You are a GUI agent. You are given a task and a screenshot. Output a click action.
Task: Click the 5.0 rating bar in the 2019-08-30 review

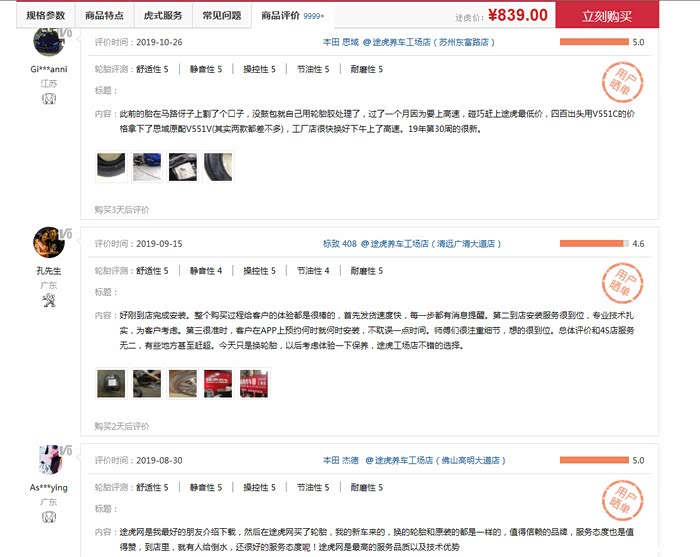coord(594,460)
